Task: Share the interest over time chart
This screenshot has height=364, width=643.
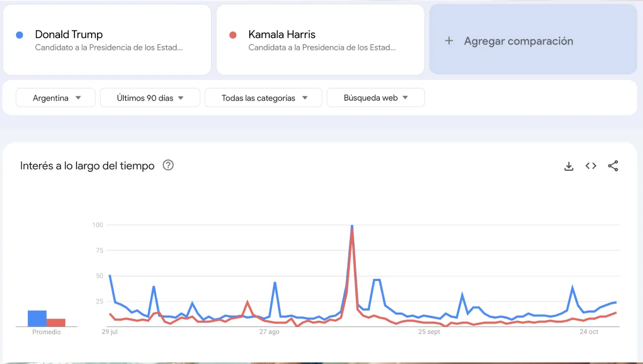Action: tap(613, 166)
